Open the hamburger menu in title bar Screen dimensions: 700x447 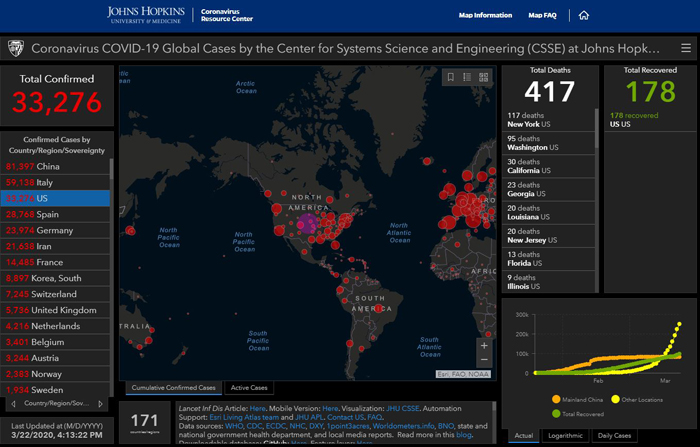point(686,48)
